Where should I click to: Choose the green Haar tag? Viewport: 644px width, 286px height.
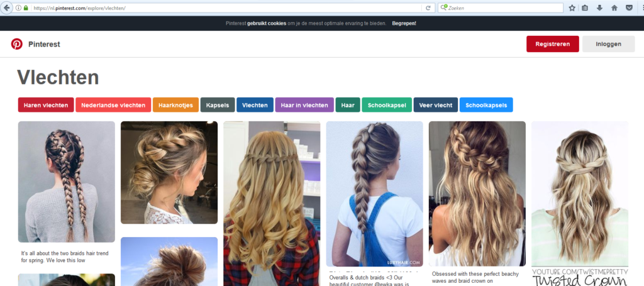[348, 105]
